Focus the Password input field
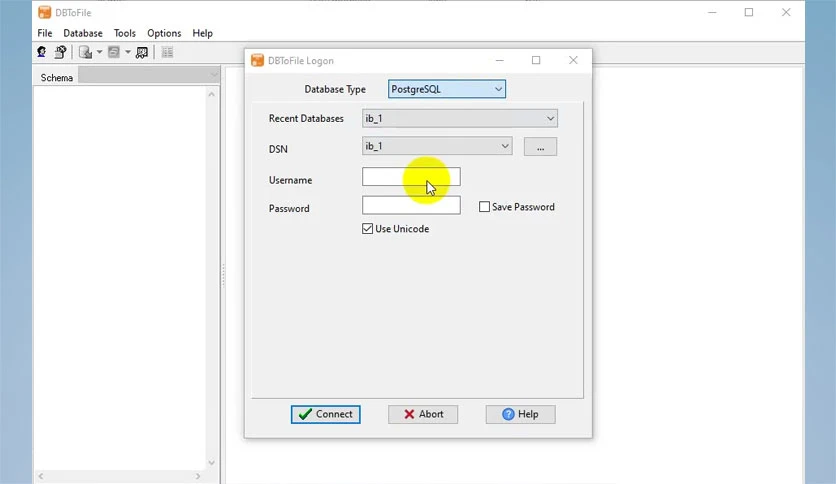The image size is (836, 484). pos(411,205)
